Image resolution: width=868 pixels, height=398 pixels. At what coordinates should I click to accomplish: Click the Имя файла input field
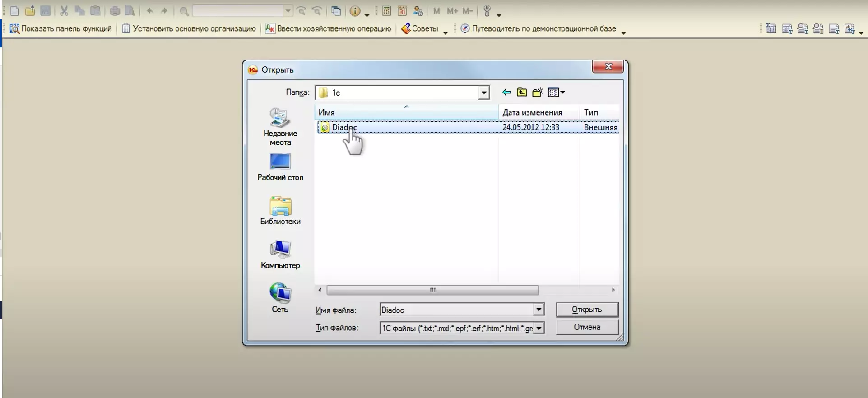coord(457,310)
